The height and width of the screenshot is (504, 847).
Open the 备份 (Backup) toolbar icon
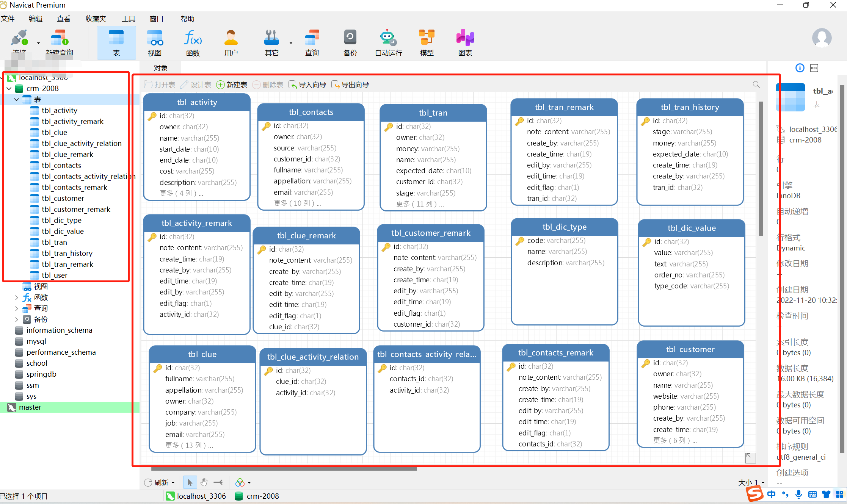[x=350, y=42]
